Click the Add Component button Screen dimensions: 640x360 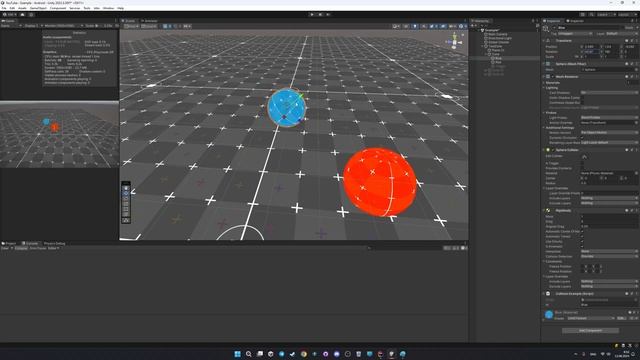(590, 331)
